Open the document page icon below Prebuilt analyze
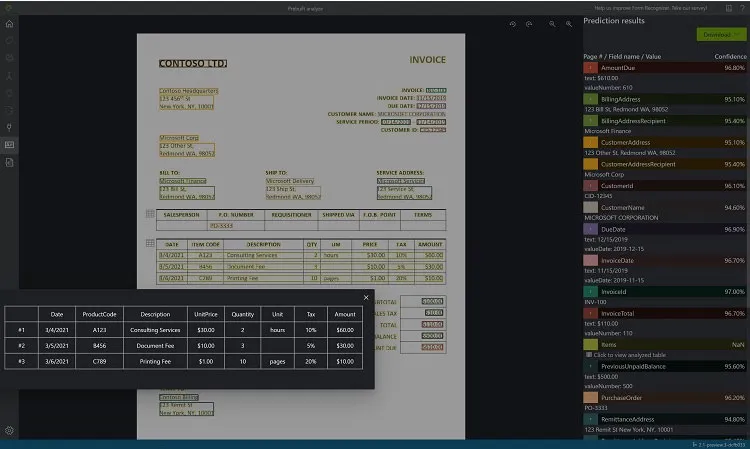 tap(10, 162)
